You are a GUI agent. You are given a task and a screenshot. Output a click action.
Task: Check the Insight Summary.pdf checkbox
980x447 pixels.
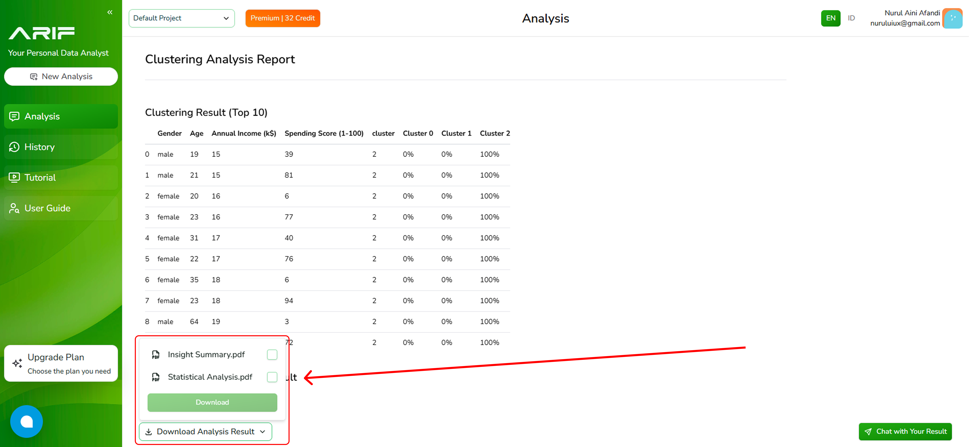tap(272, 355)
